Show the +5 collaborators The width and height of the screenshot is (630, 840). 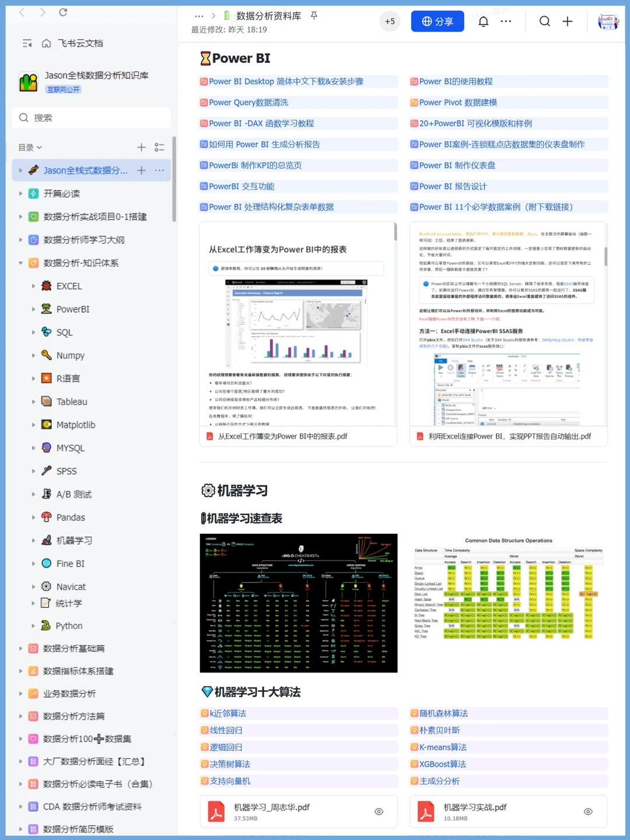(390, 22)
